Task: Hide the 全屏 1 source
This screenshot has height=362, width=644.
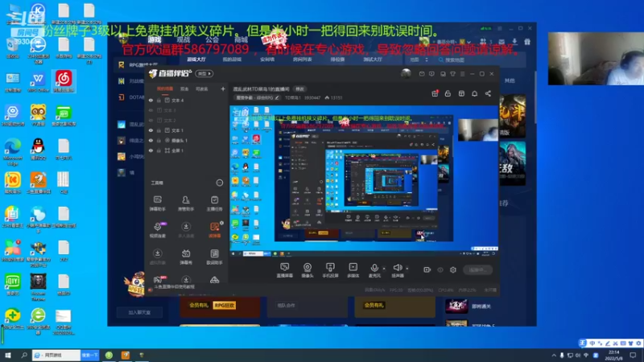Action: point(151,150)
